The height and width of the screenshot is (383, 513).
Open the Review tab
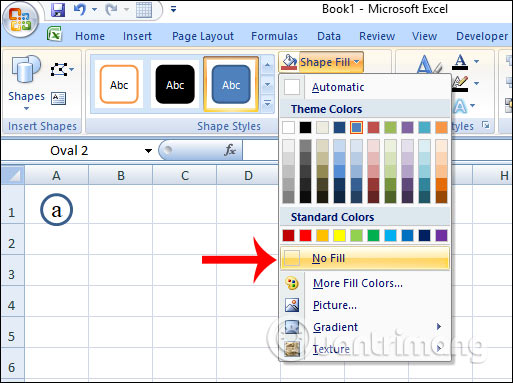377,36
